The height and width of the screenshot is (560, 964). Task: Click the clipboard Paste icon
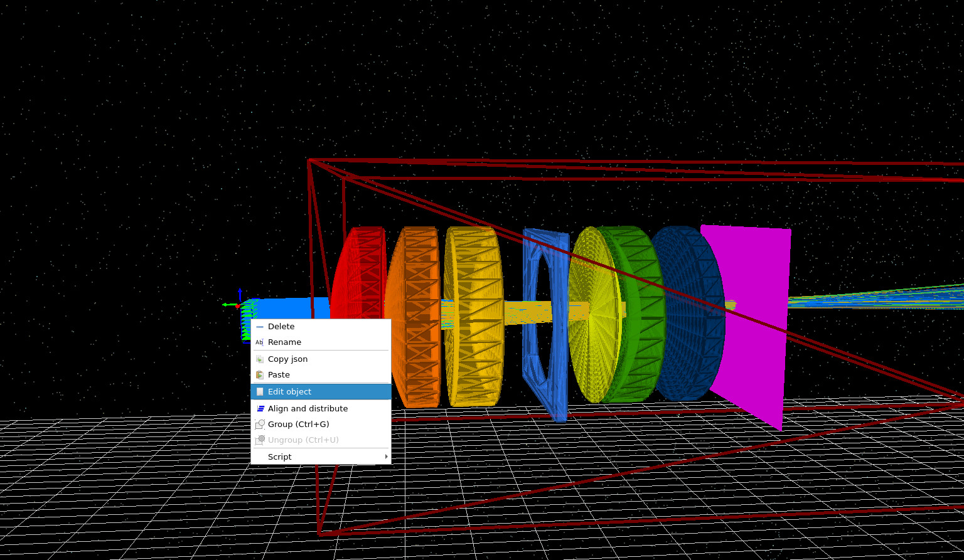click(x=259, y=374)
